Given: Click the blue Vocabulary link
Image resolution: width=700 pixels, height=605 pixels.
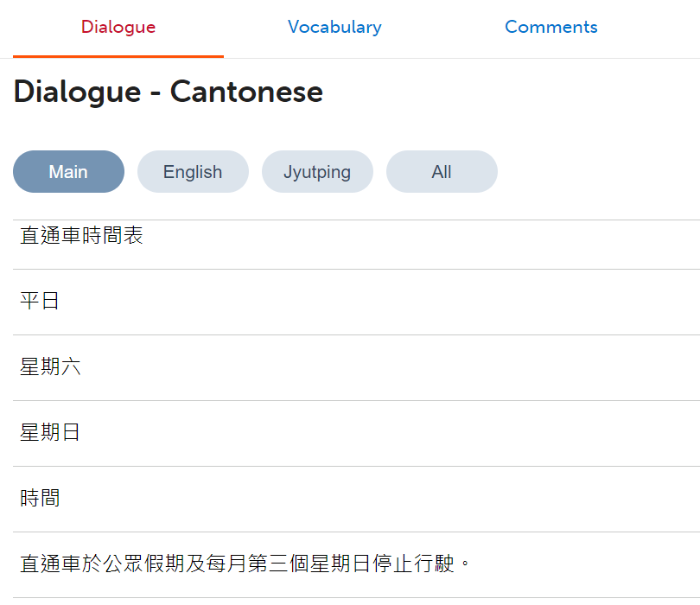Looking at the screenshot, I should click(x=334, y=27).
